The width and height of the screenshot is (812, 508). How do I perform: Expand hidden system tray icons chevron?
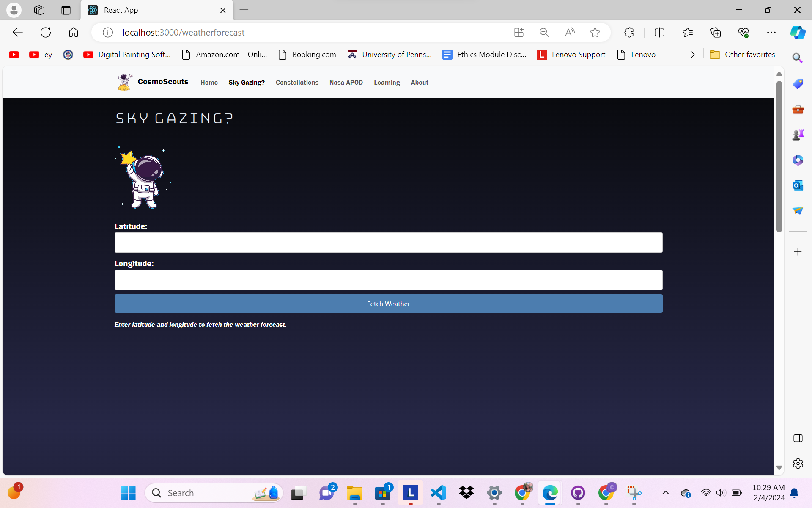click(665, 493)
